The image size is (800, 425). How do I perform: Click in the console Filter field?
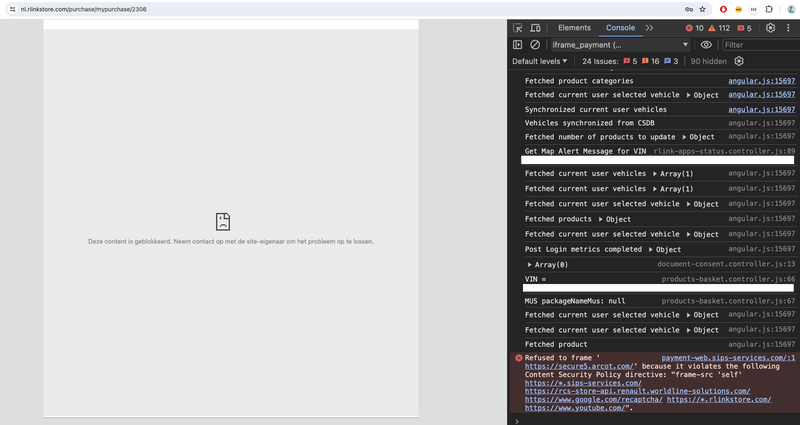(760, 45)
